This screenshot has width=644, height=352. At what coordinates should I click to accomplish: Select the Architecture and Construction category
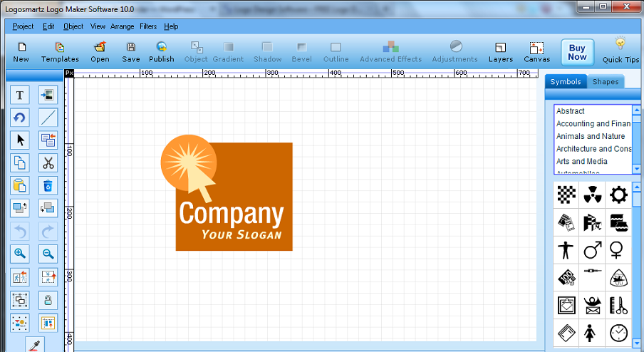[593, 149]
